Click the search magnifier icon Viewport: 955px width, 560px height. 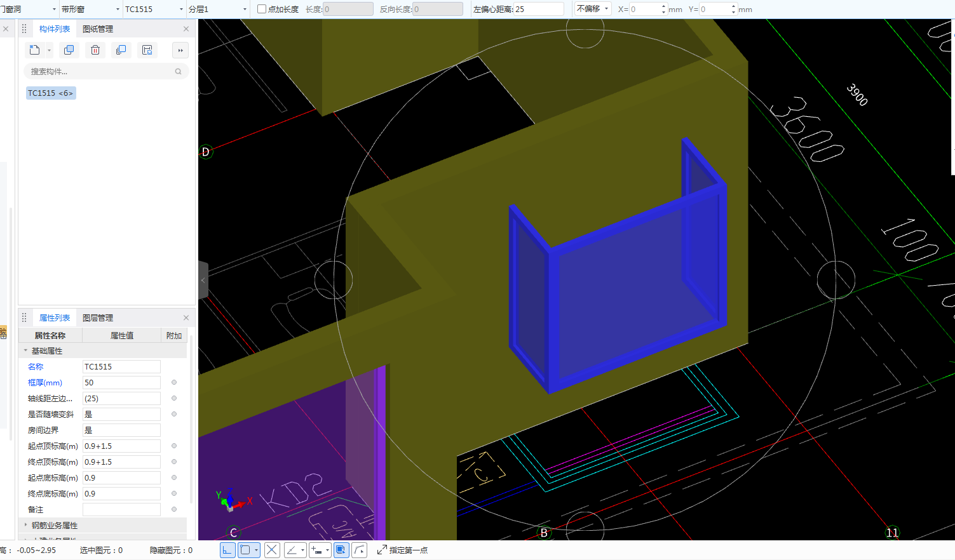coord(179,72)
